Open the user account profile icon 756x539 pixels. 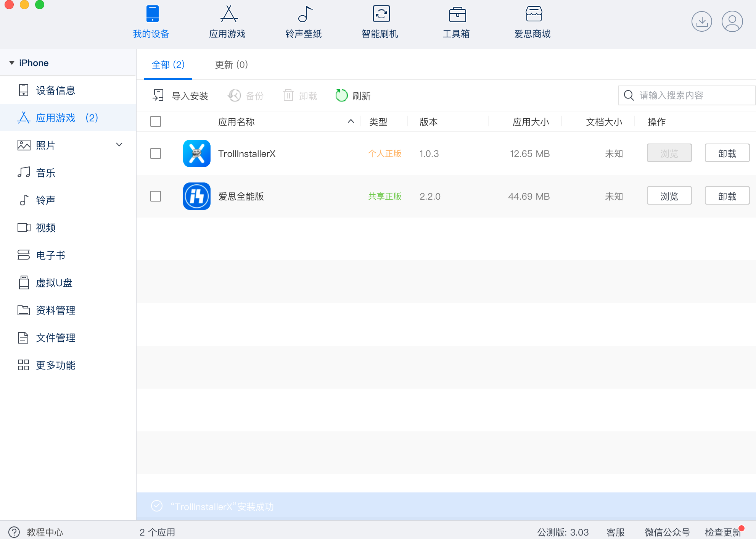tap(732, 21)
